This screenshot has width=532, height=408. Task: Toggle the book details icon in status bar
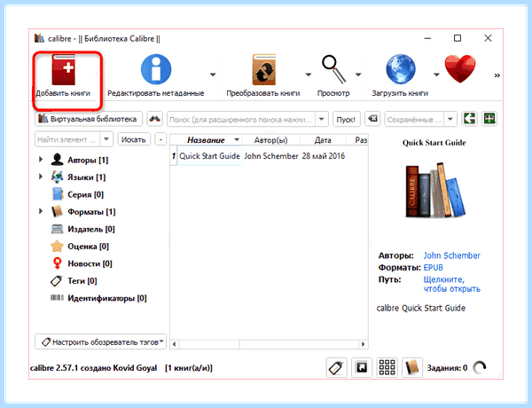tap(412, 367)
